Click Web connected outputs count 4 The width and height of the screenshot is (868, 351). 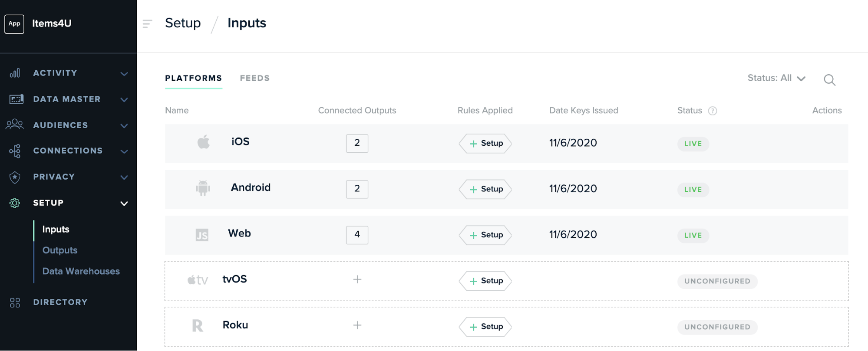(x=357, y=235)
